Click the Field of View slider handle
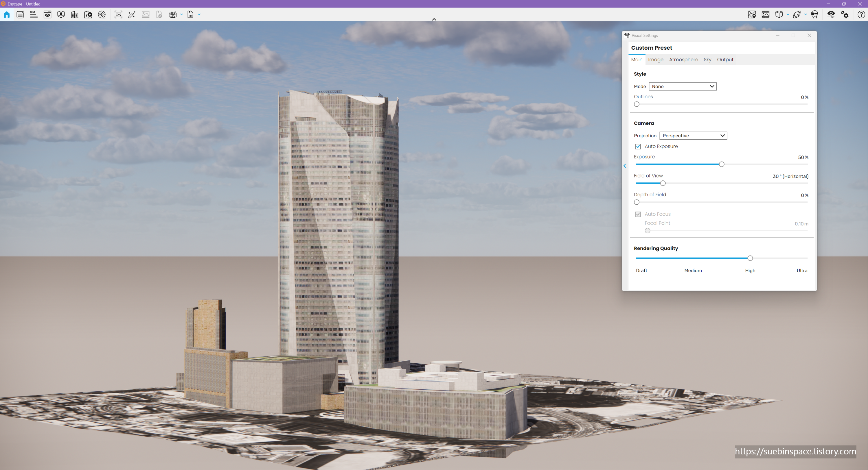This screenshot has width=868, height=470. point(663,184)
